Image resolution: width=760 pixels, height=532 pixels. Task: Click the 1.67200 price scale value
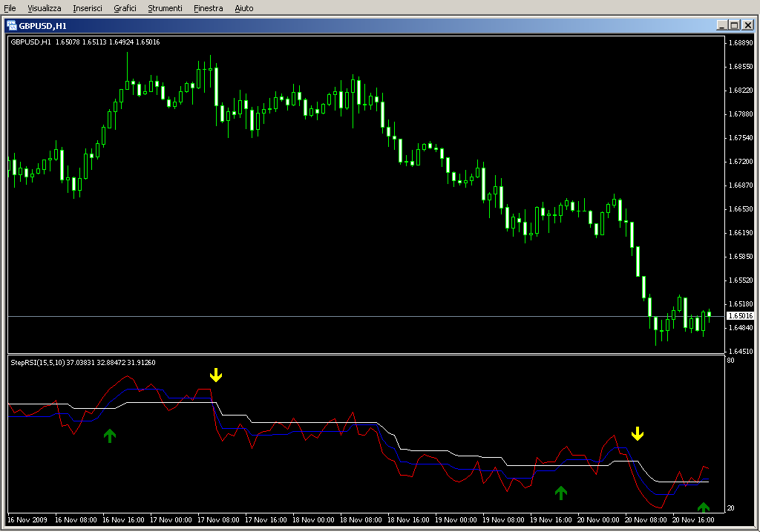click(741, 161)
